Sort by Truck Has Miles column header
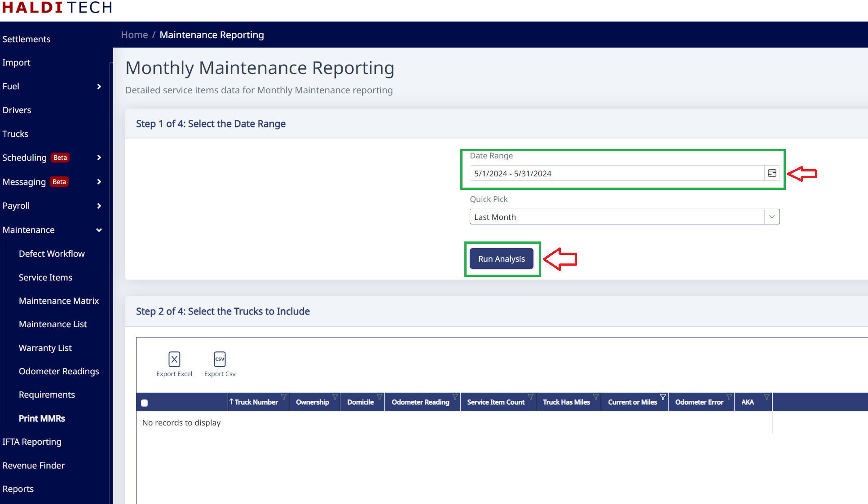 (x=566, y=402)
